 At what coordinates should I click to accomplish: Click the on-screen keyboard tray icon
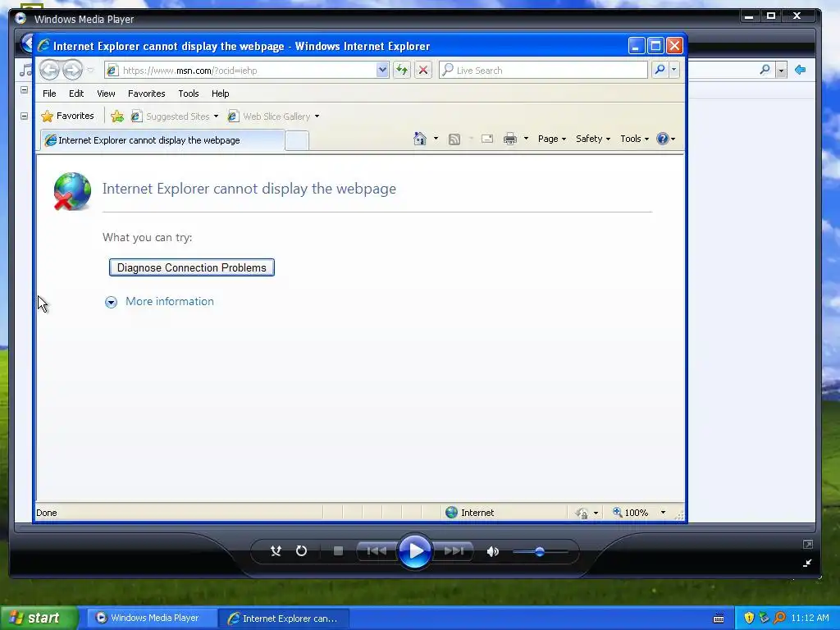point(719,619)
